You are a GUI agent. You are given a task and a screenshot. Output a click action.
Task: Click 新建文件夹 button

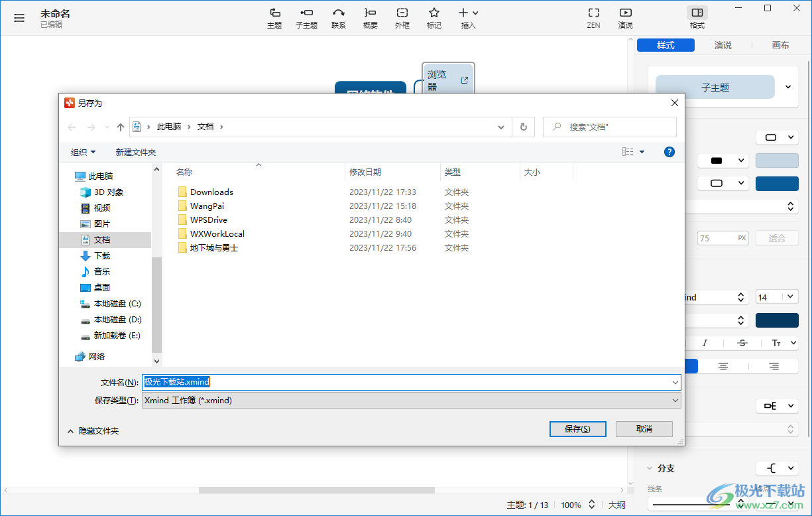(x=136, y=152)
